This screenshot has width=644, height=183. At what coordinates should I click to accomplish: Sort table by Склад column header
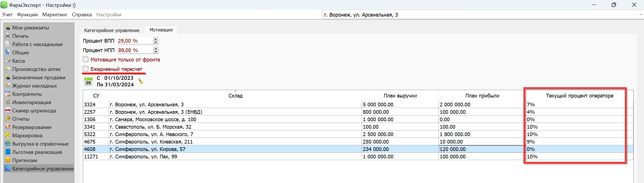[x=235, y=96]
